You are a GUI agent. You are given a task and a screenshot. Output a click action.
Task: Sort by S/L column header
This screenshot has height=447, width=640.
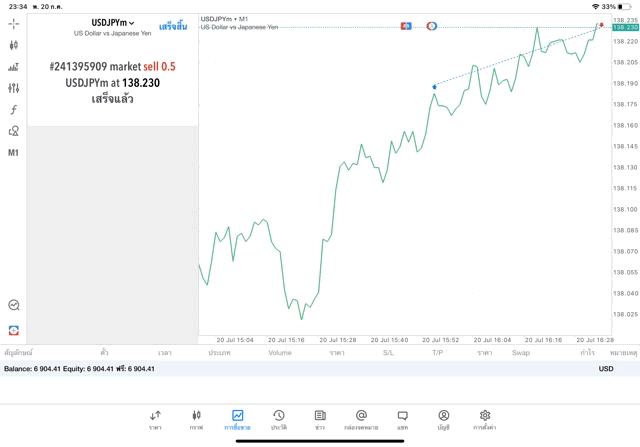pos(388,353)
